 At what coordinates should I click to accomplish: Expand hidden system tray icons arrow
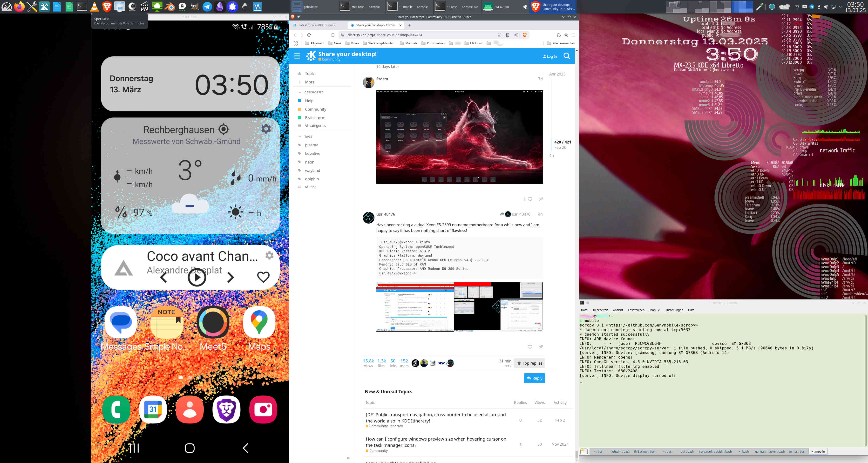coord(840,7)
